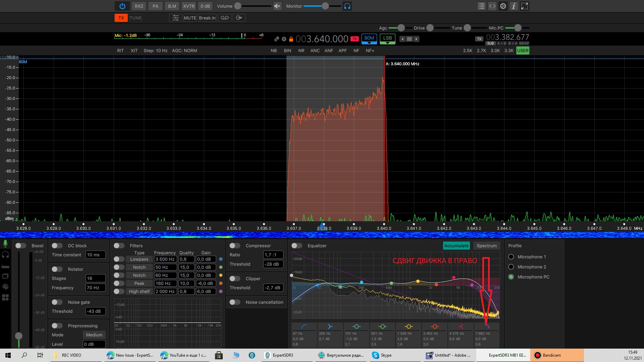Select the TUNE tab next to TX

(136, 18)
